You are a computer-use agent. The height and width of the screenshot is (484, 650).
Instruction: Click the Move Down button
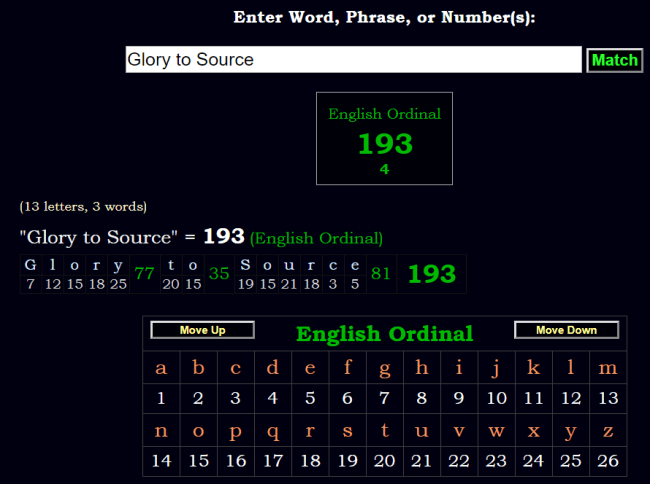(x=566, y=330)
